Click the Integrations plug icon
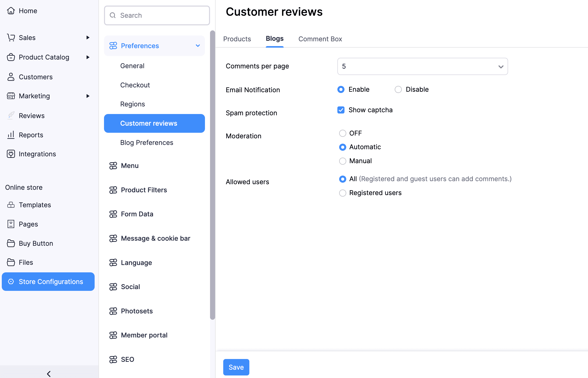Screen dimensions: 588x378 coord(11,154)
